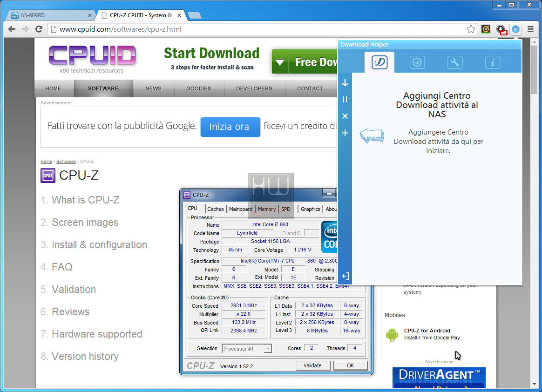Open the CONTACT menu item
Screen dimensions: 542x392
click(x=310, y=88)
